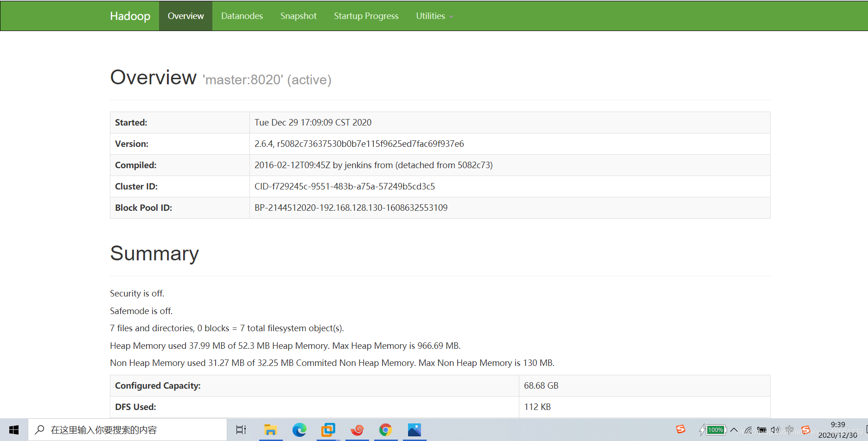The image size is (868, 441).
Task: Click the Sogou icon next to clock
Action: 805,430
